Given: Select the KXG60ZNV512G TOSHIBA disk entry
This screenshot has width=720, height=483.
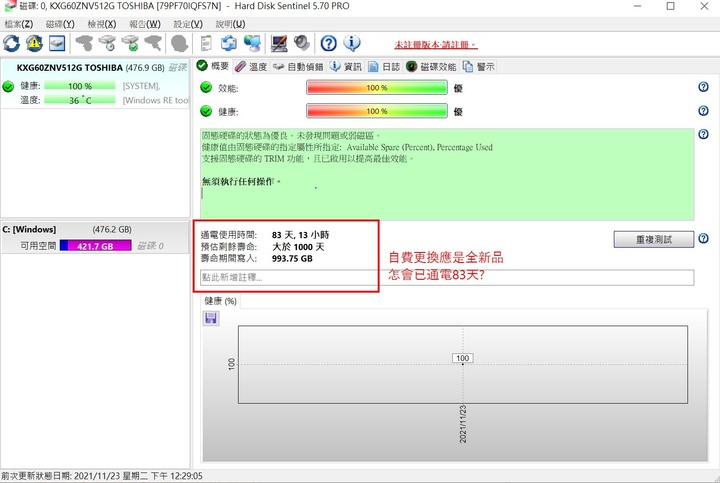Looking at the screenshot, I should pyautogui.click(x=95, y=84).
